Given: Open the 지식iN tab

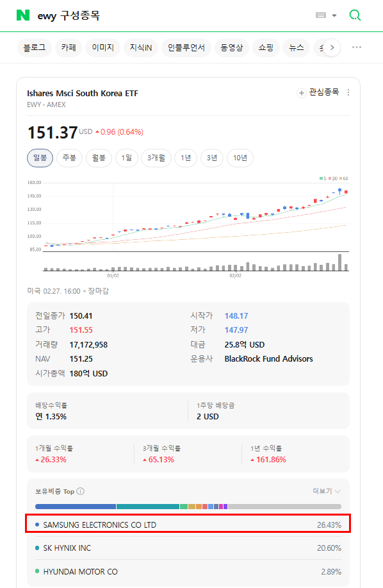Looking at the screenshot, I should click(x=141, y=47).
